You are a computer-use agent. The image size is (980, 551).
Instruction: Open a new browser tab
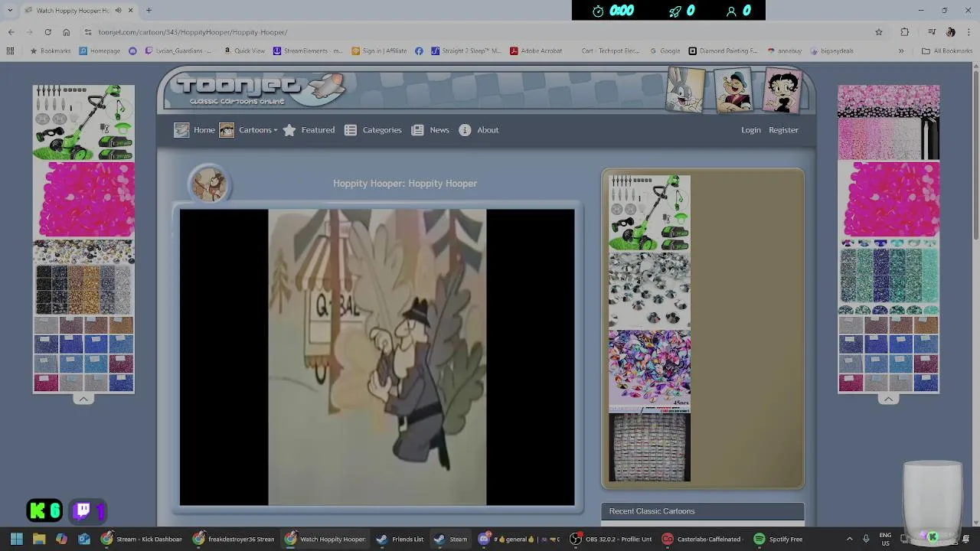[x=149, y=11]
